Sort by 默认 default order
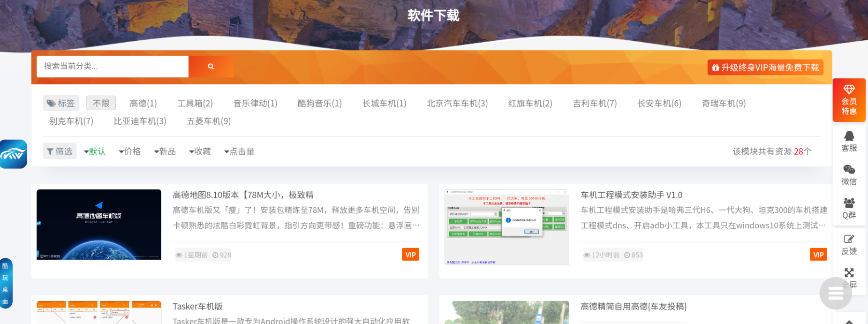The width and height of the screenshot is (868, 324). click(95, 151)
